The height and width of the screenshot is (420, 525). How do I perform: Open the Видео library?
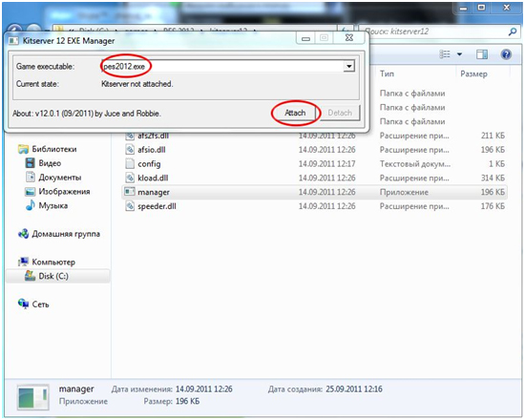click(50, 163)
